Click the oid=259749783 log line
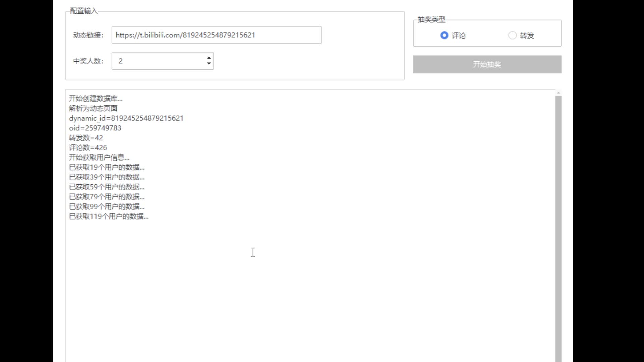The width and height of the screenshot is (644, 362). (x=95, y=128)
